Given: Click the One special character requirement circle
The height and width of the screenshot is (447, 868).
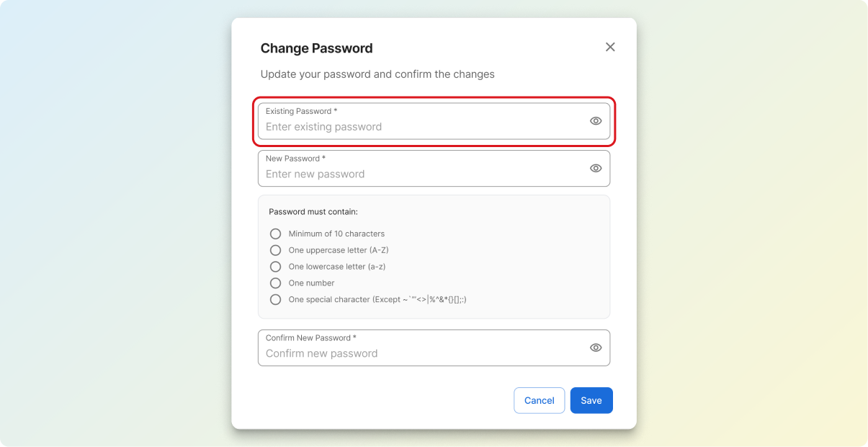Looking at the screenshot, I should [275, 299].
